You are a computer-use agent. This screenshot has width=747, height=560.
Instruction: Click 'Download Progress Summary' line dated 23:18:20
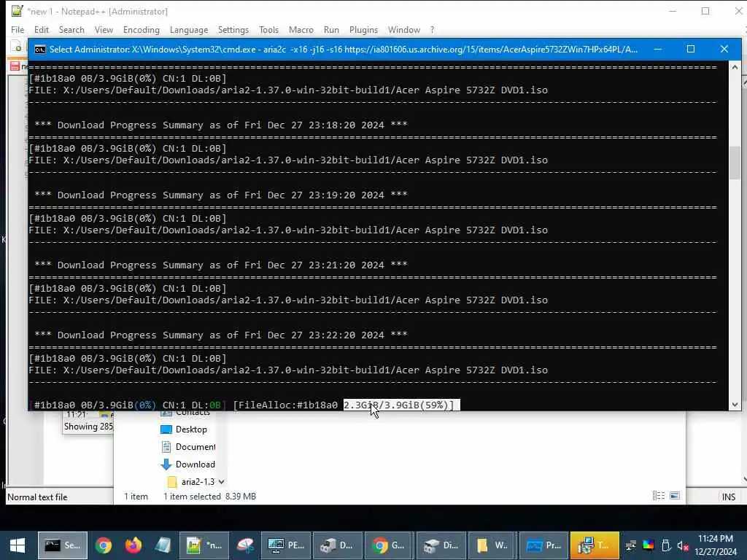coord(220,125)
